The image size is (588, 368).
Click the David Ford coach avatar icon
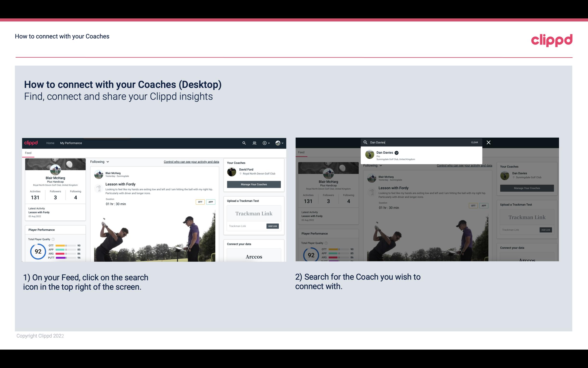(232, 171)
